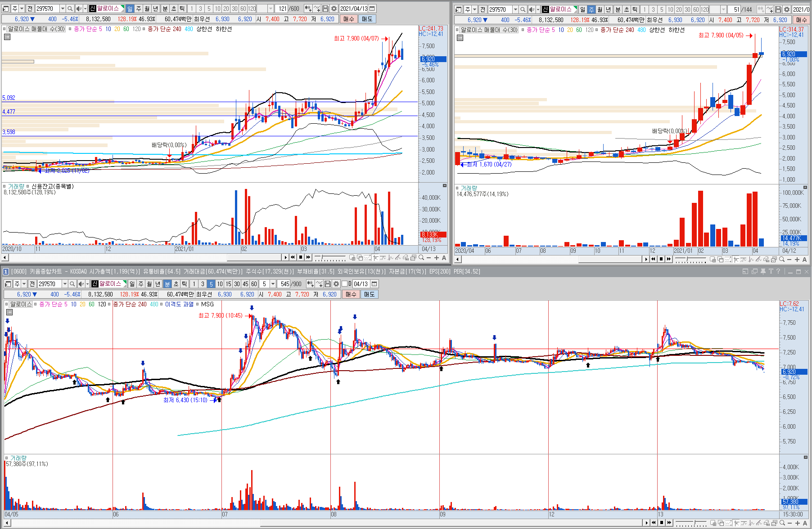
Task: Toggle 신용잔고(종목별) indicator in top-left chart
Action: click(x=52, y=186)
